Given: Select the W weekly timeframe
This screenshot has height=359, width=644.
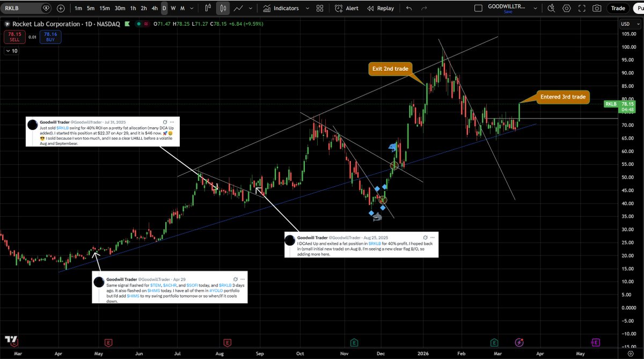Looking at the screenshot, I should (x=173, y=8).
